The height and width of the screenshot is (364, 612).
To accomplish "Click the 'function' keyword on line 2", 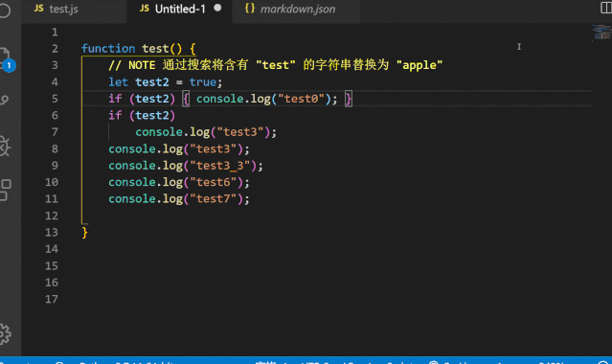I will coord(108,49).
